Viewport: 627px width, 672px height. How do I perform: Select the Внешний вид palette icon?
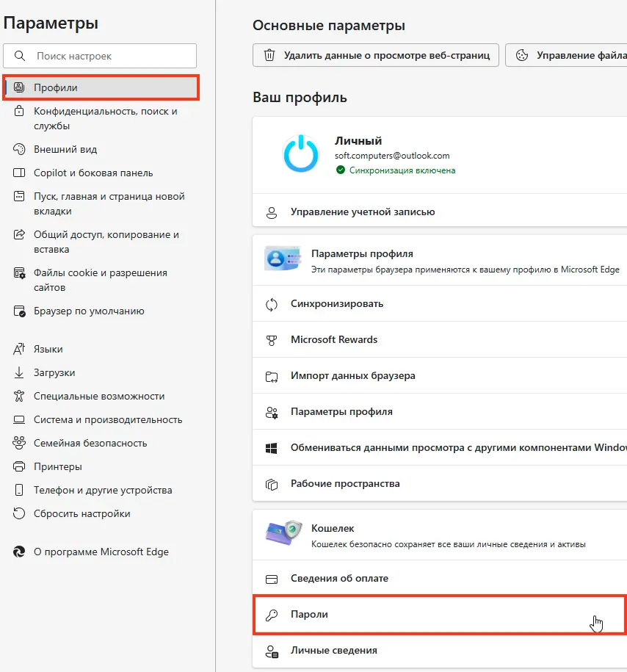click(19, 149)
